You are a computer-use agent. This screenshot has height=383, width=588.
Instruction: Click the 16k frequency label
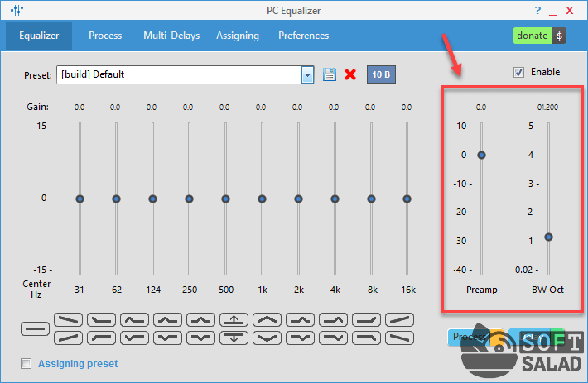(408, 290)
